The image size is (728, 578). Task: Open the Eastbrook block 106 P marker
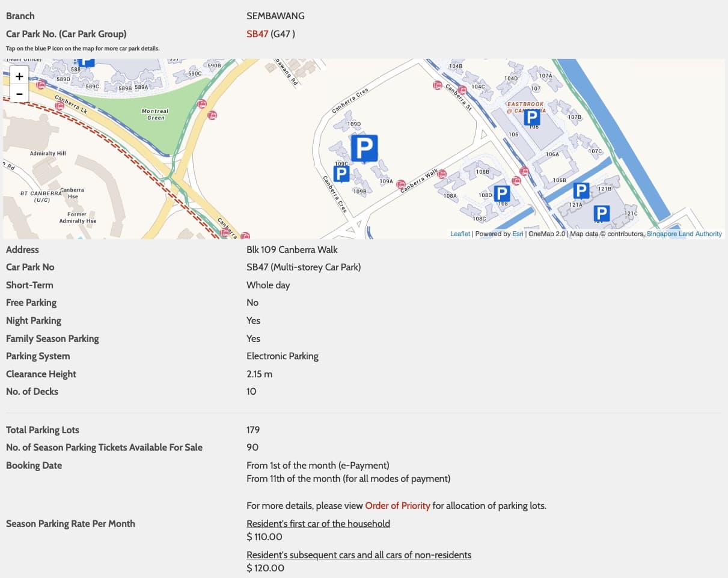[x=532, y=117]
